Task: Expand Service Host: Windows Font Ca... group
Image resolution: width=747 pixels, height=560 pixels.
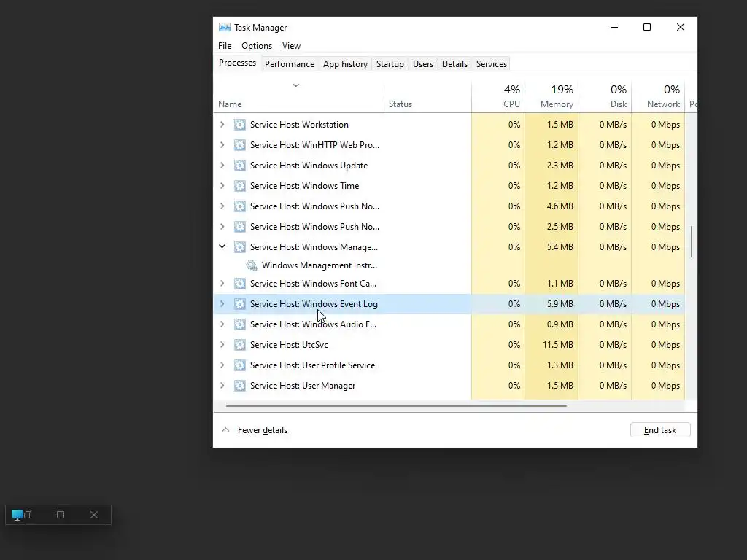Action: (x=222, y=284)
